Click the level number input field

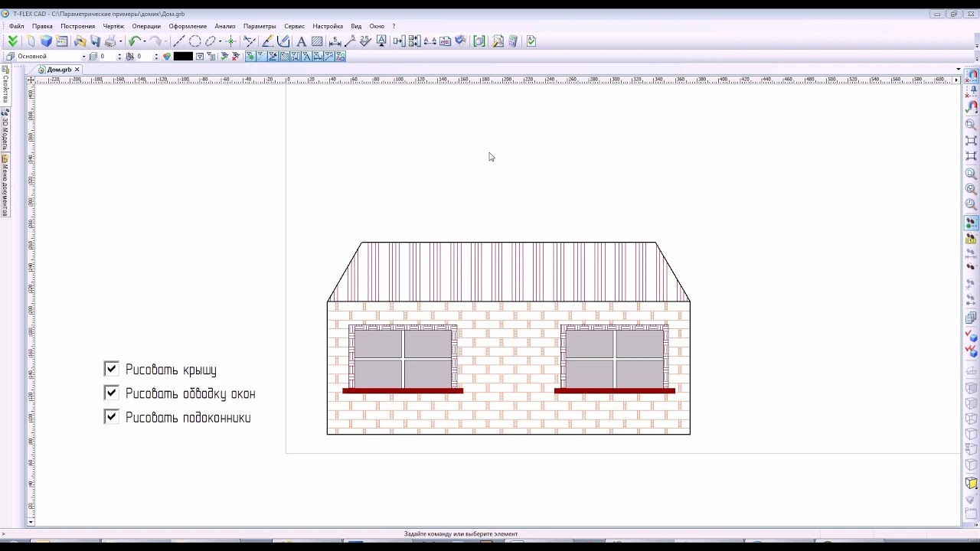click(107, 57)
